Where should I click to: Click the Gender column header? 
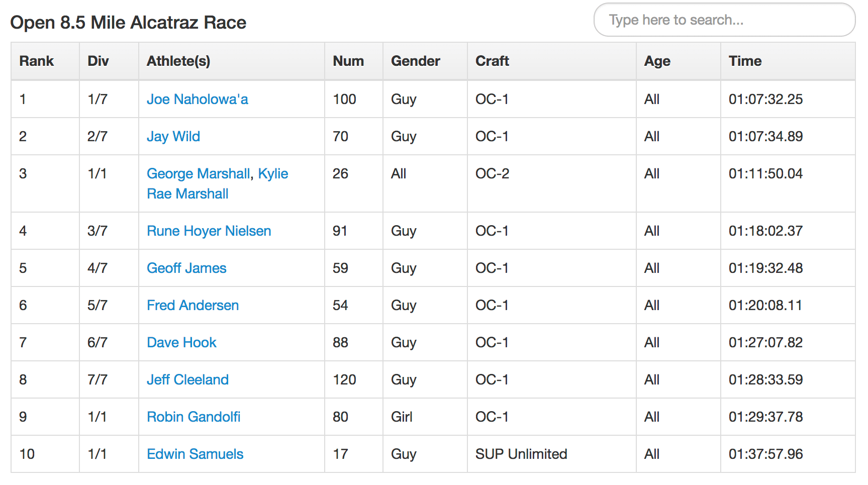pos(416,61)
